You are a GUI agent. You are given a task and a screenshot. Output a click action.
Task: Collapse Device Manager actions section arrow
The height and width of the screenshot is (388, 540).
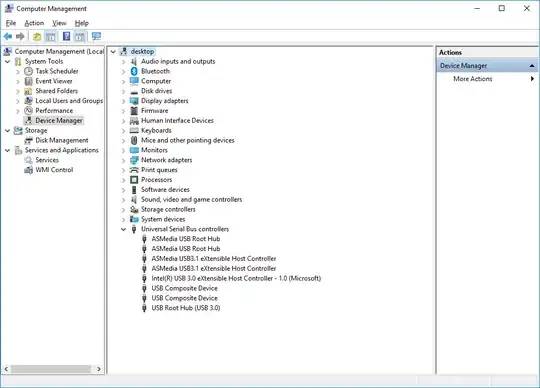click(532, 66)
